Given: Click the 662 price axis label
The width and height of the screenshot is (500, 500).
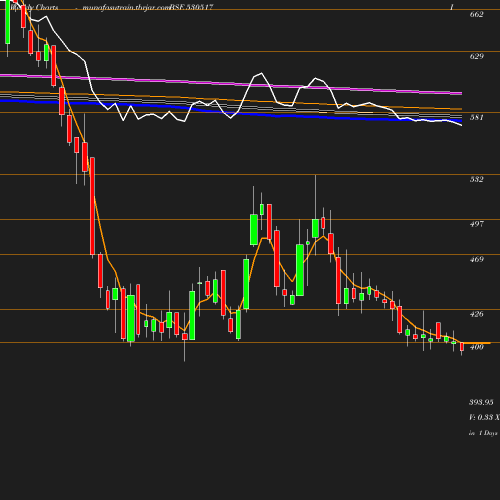Looking at the screenshot, I should pyautogui.click(x=476, y=14).
